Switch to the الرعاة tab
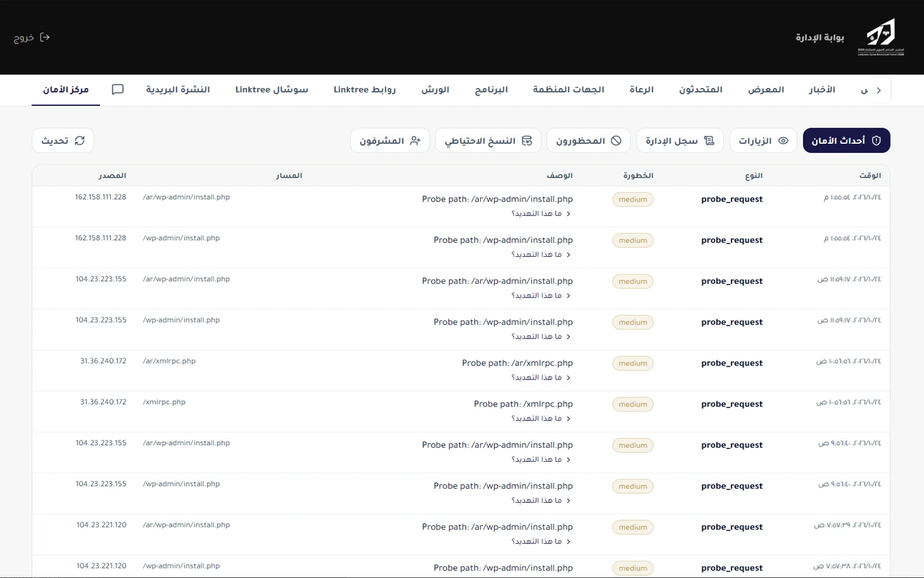 click(642, 89)
